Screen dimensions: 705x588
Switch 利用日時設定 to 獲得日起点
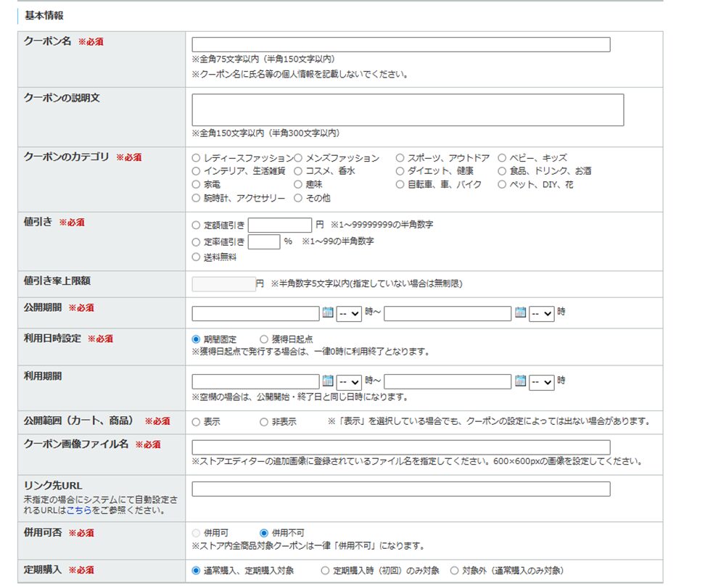[263, 340]
